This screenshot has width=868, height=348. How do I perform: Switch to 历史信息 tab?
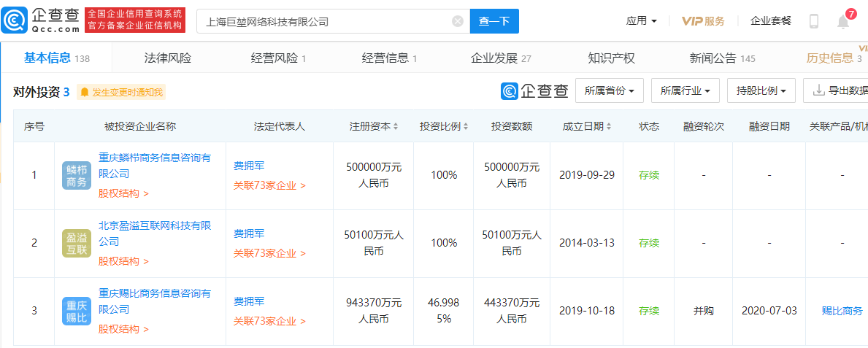[834, 58]
